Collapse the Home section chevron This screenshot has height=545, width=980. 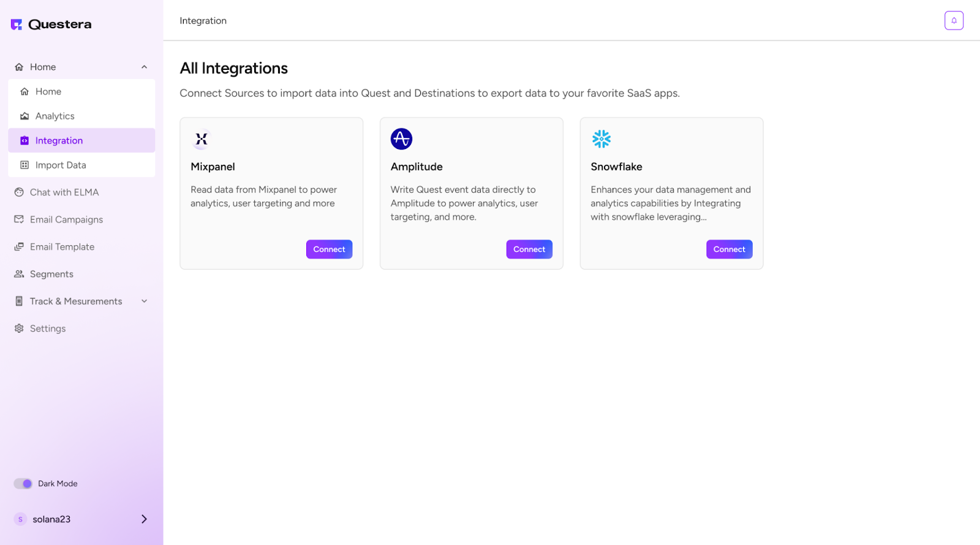pyautogui.click(x=145, y=67)
